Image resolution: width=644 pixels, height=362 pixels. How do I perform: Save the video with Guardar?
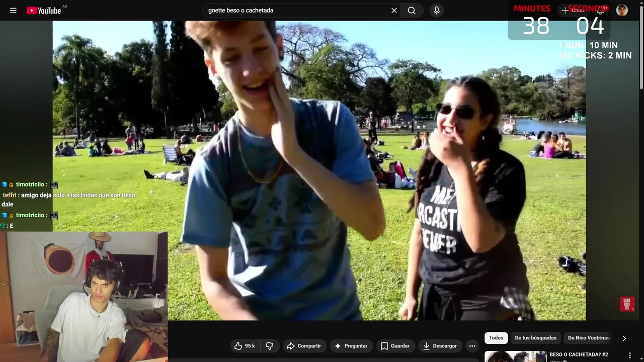395,346
